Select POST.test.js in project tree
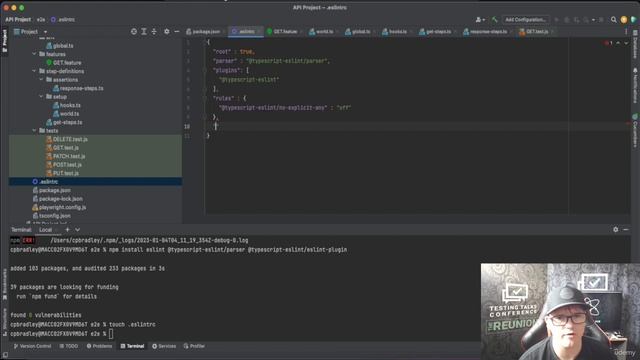 click(64, 165)
